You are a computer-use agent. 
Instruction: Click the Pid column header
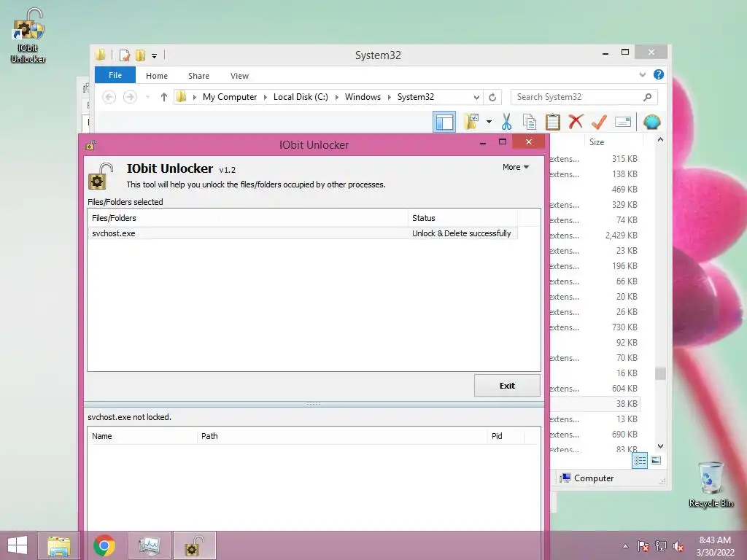(x=506, y=436)
